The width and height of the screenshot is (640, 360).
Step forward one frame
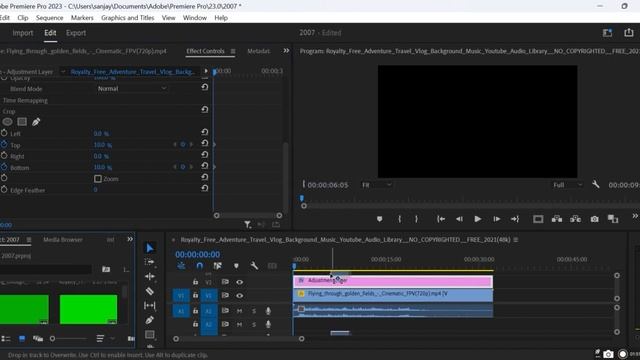click(496, 219)
